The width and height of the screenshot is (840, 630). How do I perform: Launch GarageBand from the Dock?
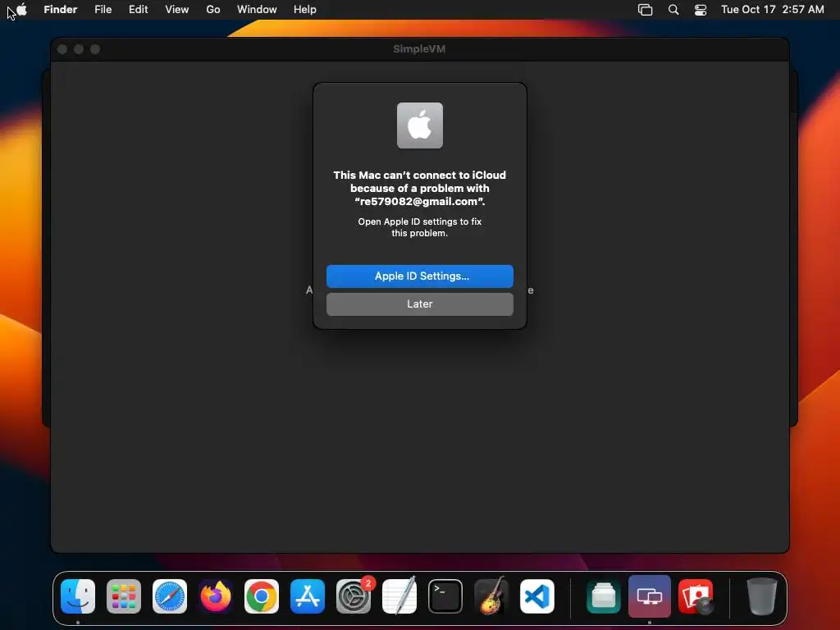click(x=491, y=596)
